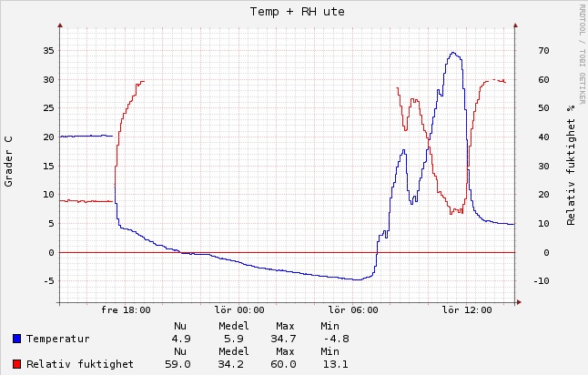Click the red arrowhead ending the time axis
Image resolution: width=588 pixels, height=375 pixels.
[518, 301]
